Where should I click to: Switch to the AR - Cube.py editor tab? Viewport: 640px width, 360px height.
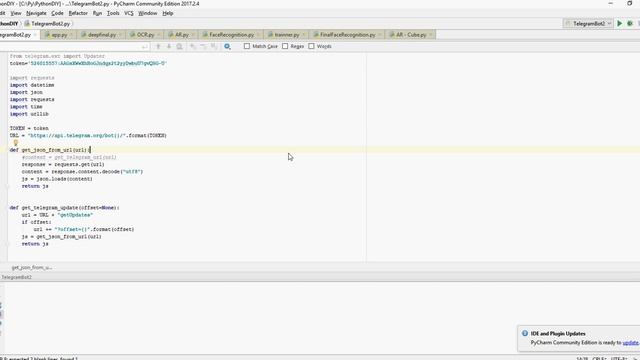click(411, 35)
